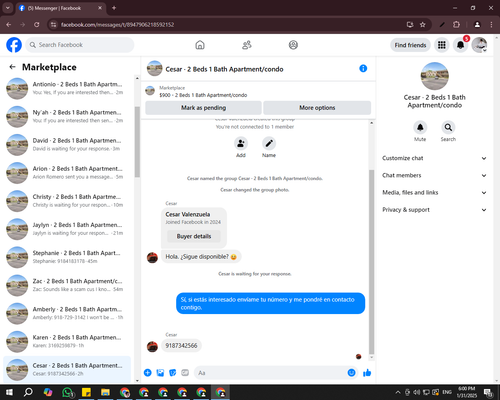Open Zac apartment conversation

[x=67, y=285]
